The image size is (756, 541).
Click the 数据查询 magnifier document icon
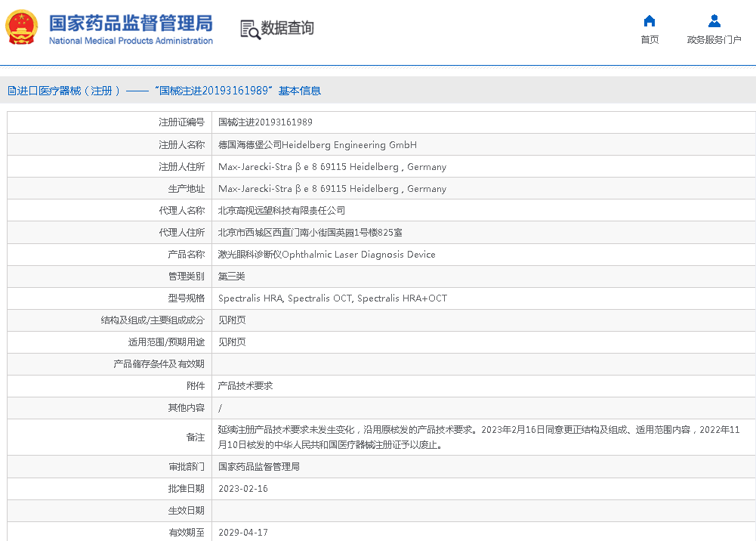coord(249,29)
